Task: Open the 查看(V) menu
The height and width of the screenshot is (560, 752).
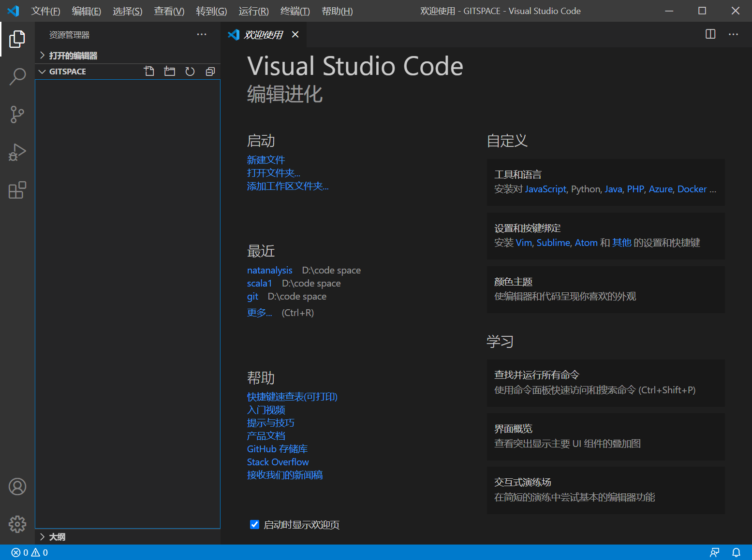Action: pos(169,11)
